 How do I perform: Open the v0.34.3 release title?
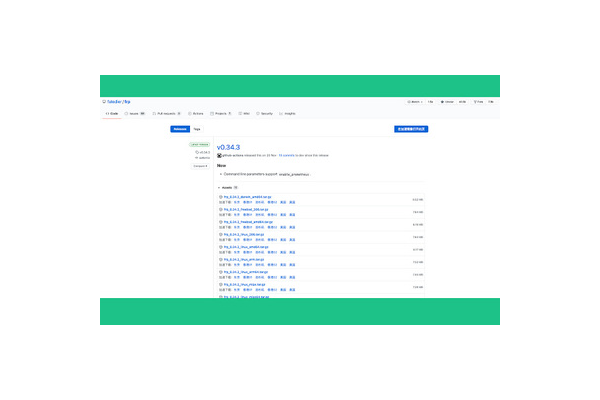[x=231, y=147]
